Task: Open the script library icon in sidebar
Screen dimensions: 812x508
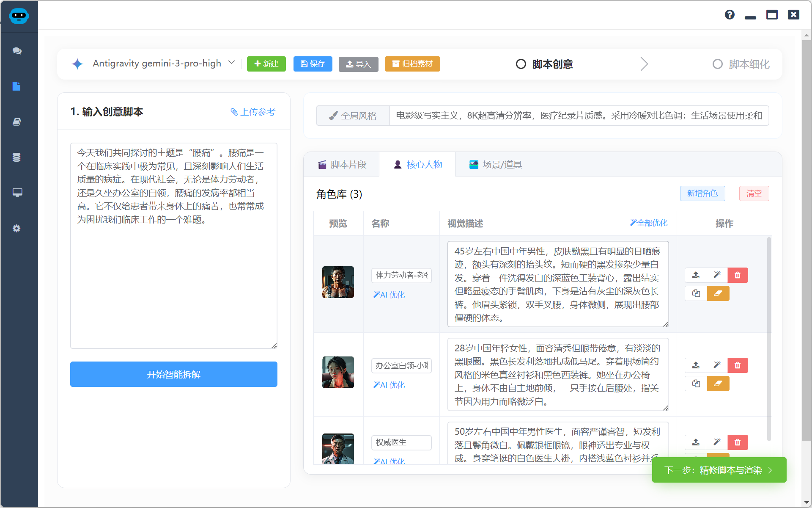Action: point(17,122)
